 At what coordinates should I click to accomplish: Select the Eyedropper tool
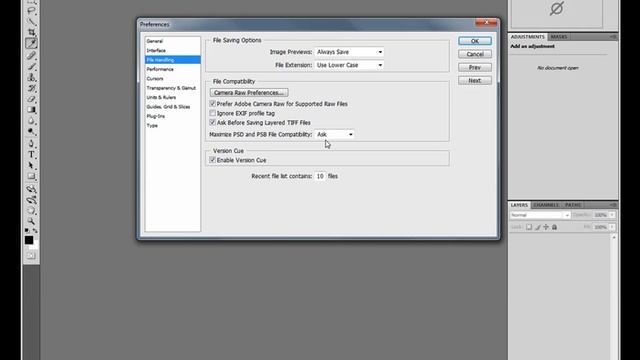click(x=31, y=43)
